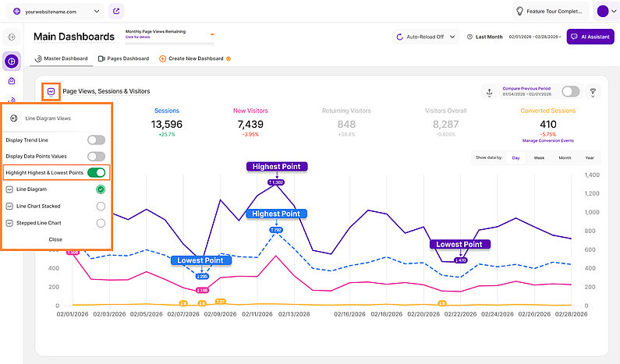Choose the Stepped Line Chart option
620x364 pixels.
click(100, 223)
